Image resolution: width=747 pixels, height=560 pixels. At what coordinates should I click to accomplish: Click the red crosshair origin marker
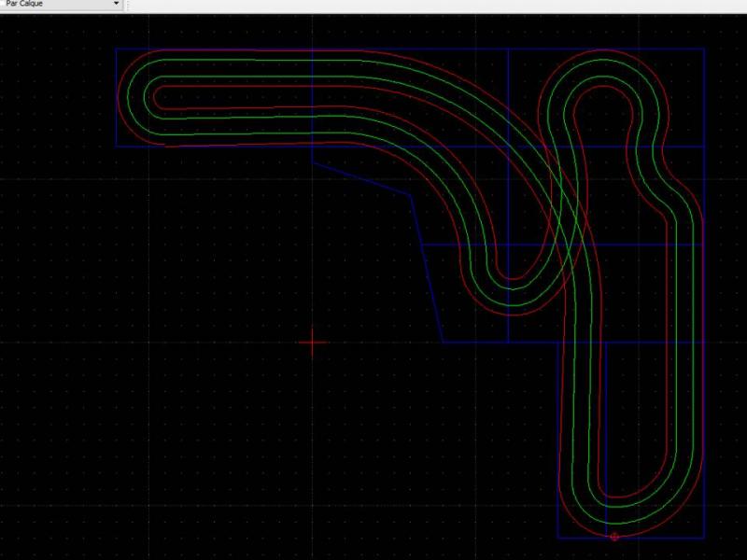click(x=313, y=343)
